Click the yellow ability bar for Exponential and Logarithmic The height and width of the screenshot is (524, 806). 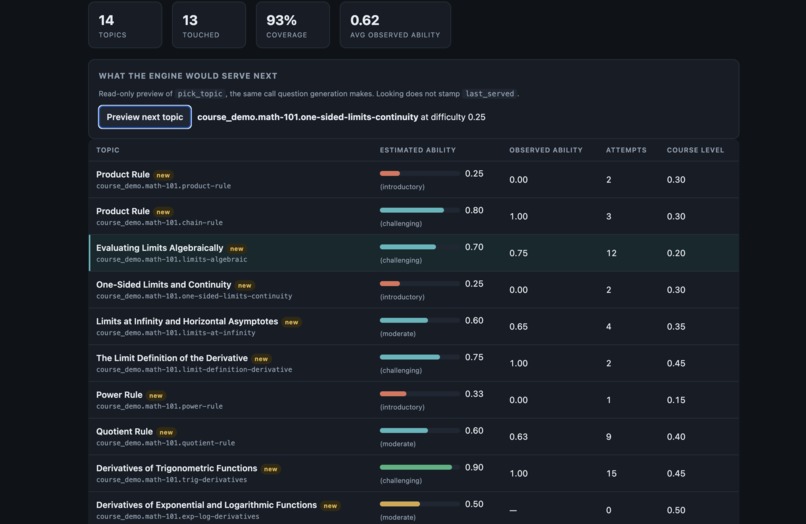click(x=419, y=504)
